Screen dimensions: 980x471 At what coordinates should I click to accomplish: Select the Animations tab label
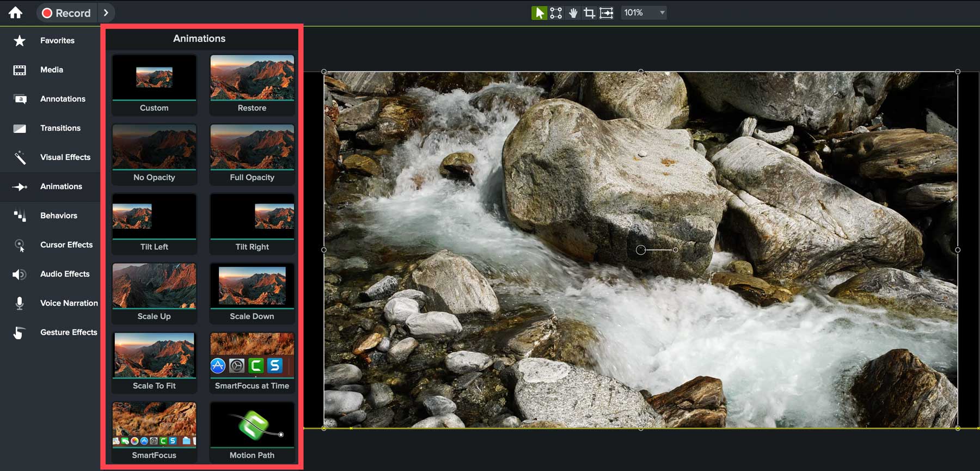click(x=61, y=186)
